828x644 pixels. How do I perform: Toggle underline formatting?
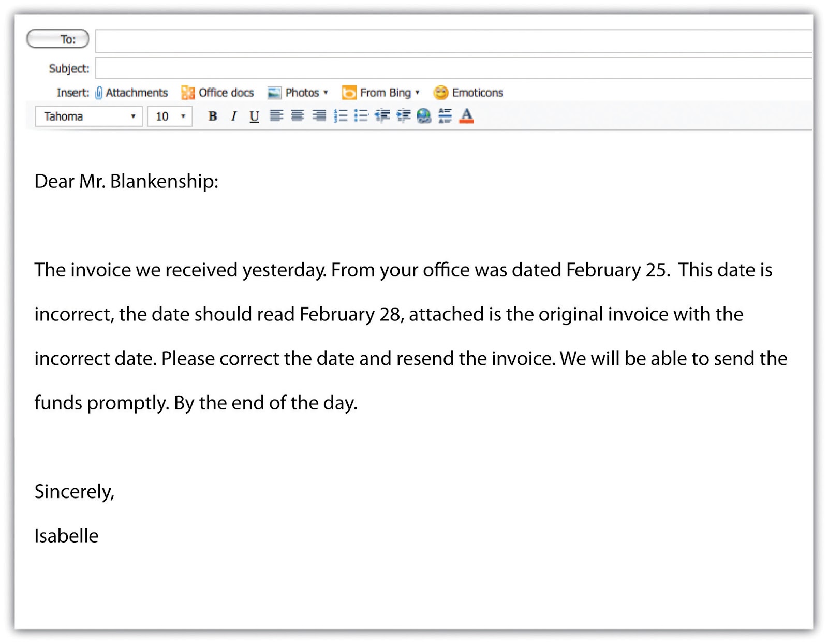pyautogui.click(x=254, y=116)
